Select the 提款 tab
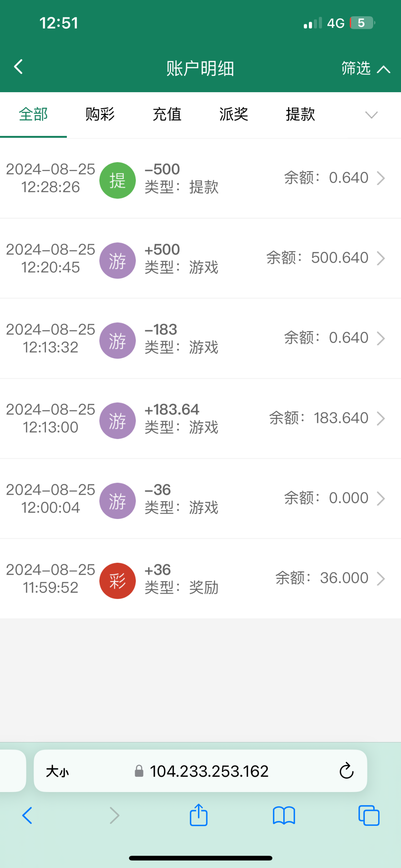 tap(300, 114)
